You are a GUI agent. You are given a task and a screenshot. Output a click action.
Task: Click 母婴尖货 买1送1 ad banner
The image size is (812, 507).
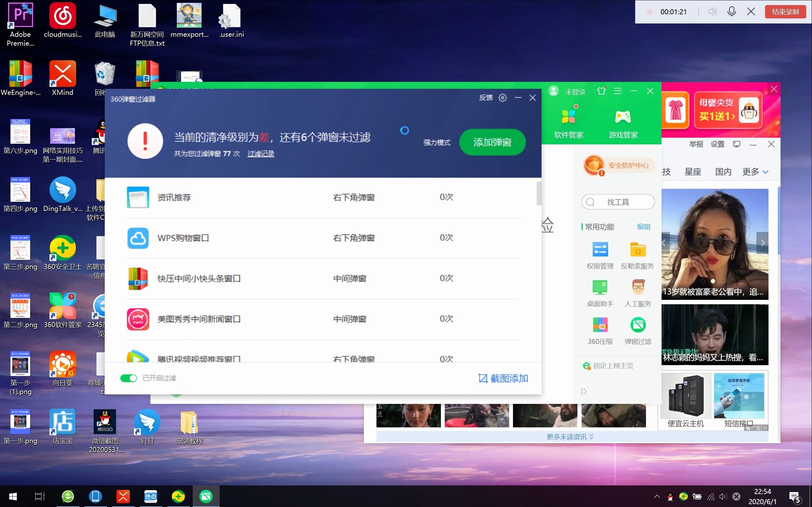point(728,111)
